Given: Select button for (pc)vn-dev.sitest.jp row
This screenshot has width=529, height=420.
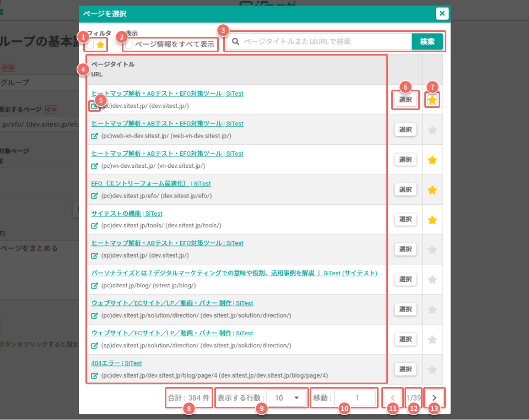Looking at the screenshot, I should coord(405,160).
